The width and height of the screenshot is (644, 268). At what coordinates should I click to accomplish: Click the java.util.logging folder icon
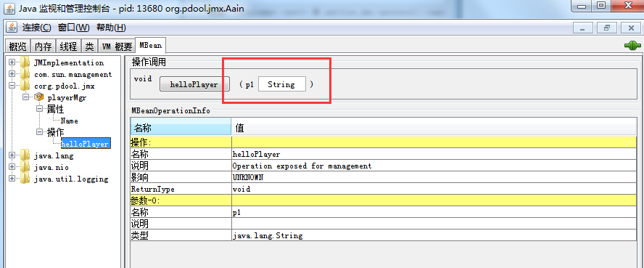pos(25,179)
